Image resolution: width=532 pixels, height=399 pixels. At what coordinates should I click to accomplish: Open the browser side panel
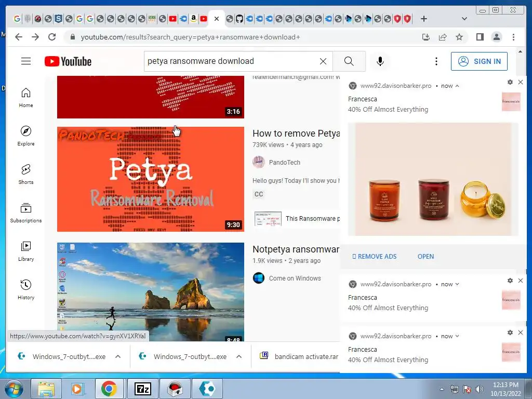pyautogui.click(x=480, y=37)
